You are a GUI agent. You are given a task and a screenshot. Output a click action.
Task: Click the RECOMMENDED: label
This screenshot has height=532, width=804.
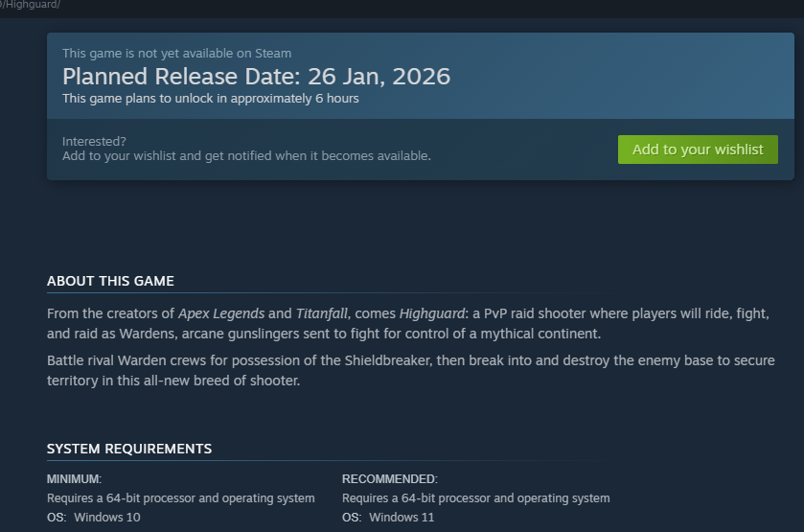[390, 479]
